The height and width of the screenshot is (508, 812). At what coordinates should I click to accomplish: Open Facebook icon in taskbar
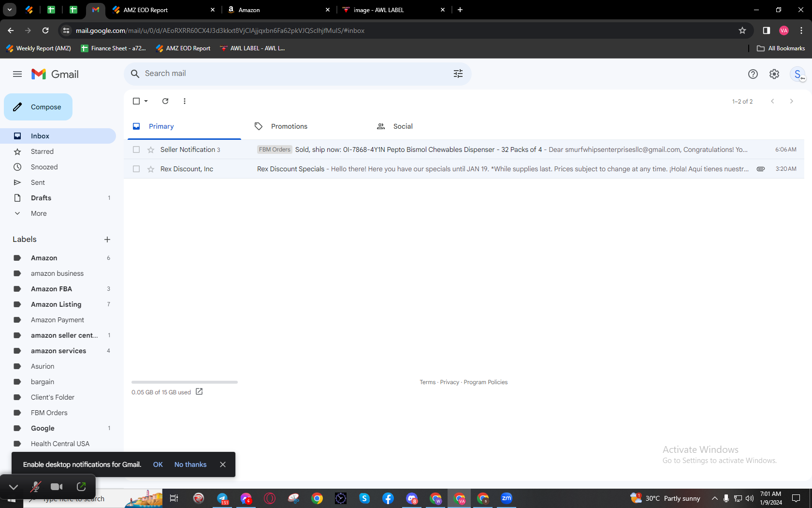point(388,498)
